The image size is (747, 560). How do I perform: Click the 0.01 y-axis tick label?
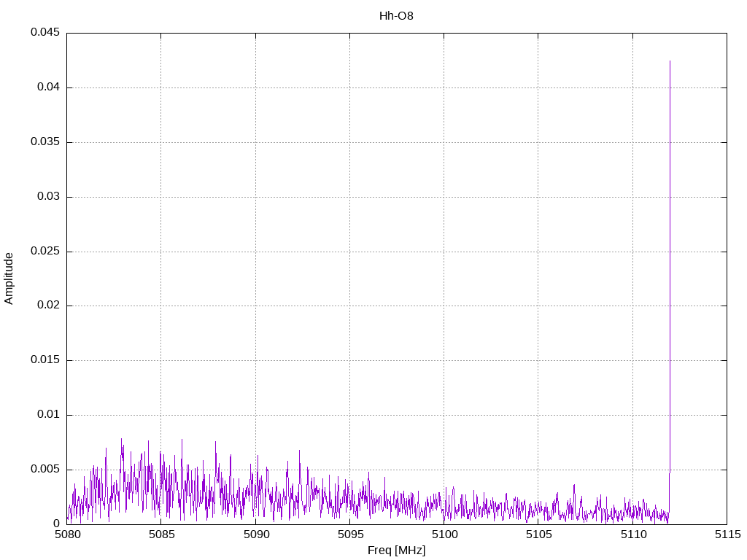pos(47,415)
